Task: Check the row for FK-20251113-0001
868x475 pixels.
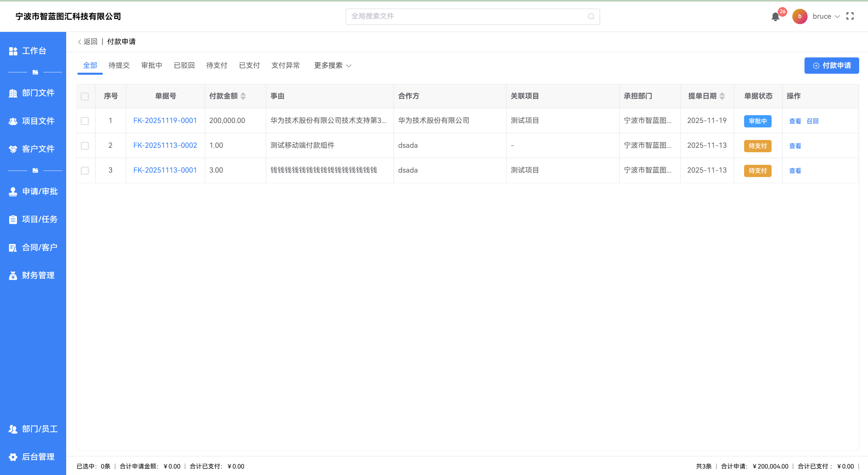Action: point(85,171)
